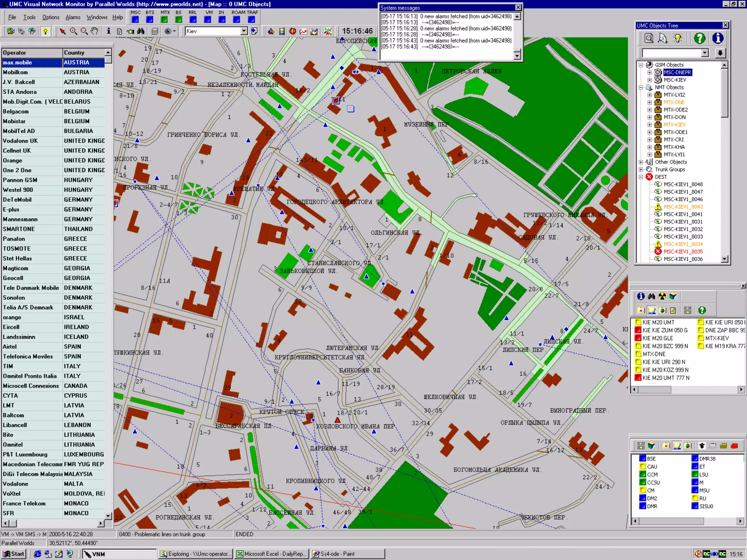Click the blue info icon in Objects Tree
747x560 pixels.
717,38
